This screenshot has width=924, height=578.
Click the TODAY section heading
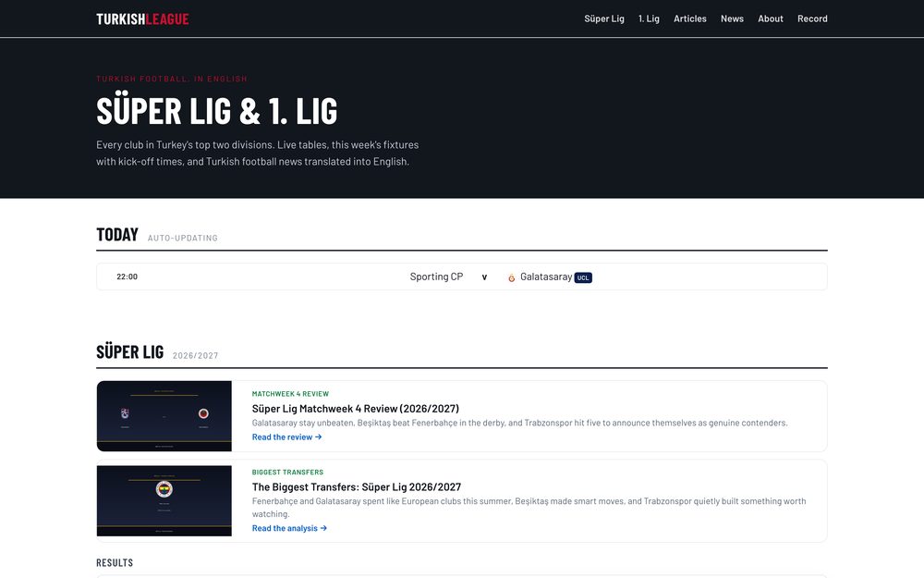tap(117, 235)
